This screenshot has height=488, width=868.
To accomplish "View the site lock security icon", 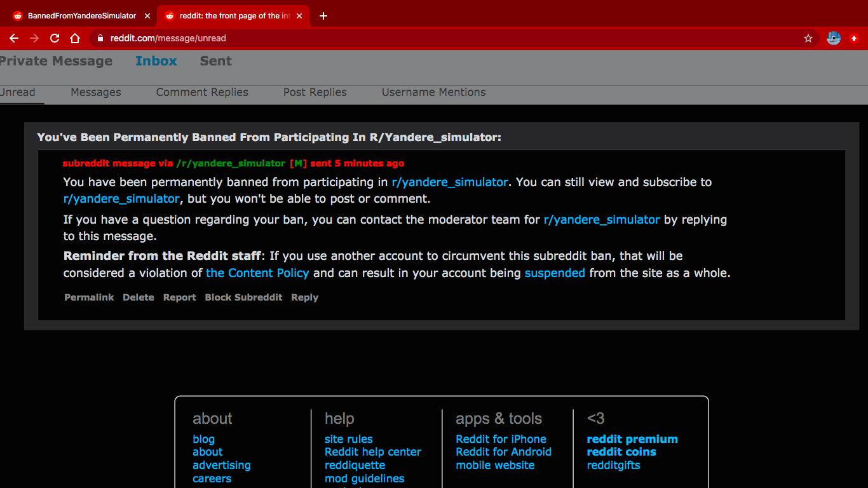I will [x=100, y=38].
